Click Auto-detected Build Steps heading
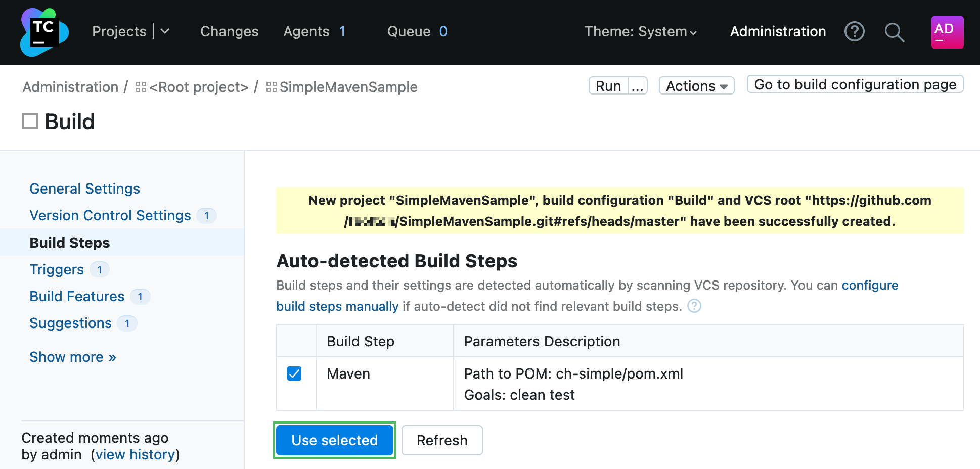This screenshot has width=980, height=469. click(x=397, y=261)
